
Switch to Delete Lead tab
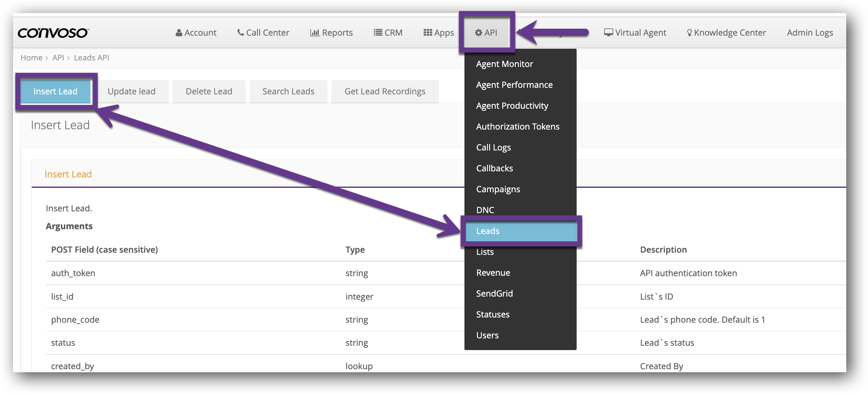(x=209, y=91)
